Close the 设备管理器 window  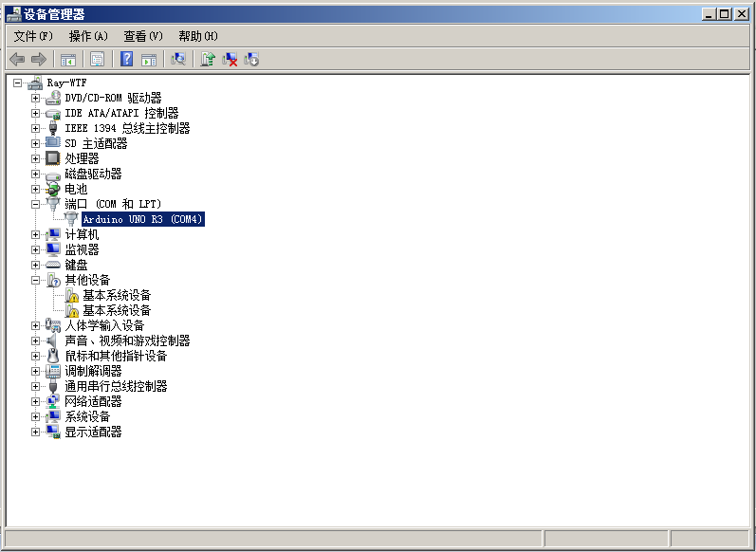coord(742,14)
